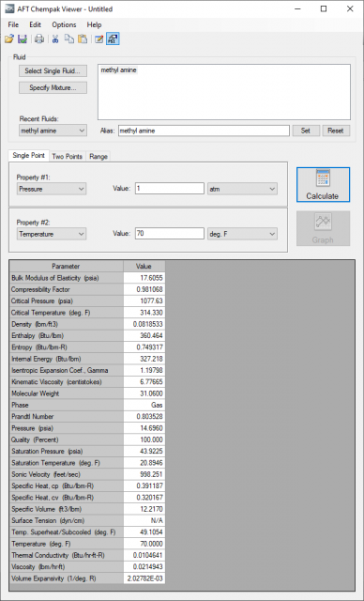Click the Saturation Temperature value 20.8946
364x601 pixels.
coord(144,463)
